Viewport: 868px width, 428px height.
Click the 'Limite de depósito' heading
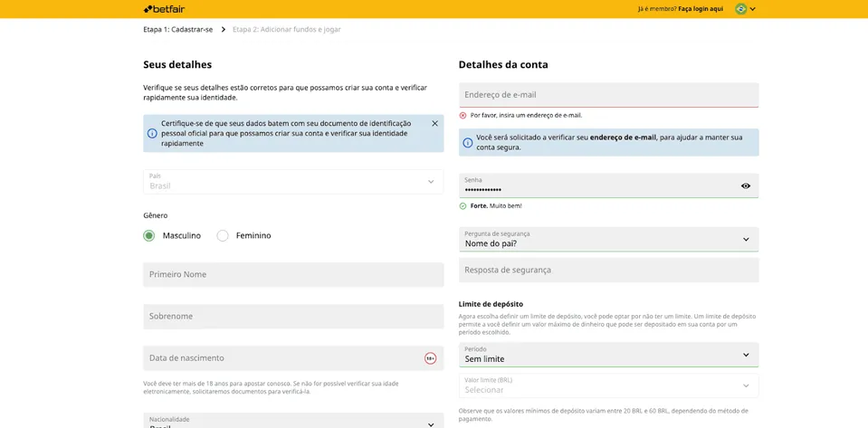pos(491,304)
